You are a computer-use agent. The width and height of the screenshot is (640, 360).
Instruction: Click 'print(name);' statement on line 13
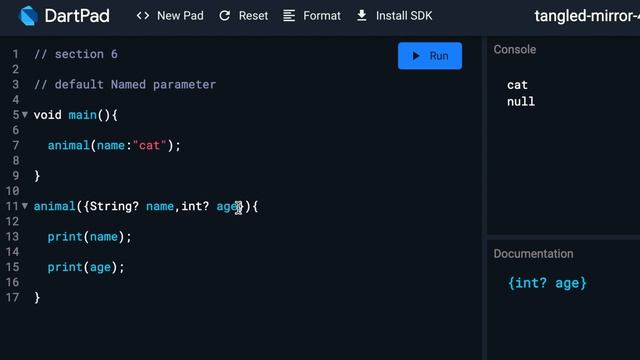(89, 237)
